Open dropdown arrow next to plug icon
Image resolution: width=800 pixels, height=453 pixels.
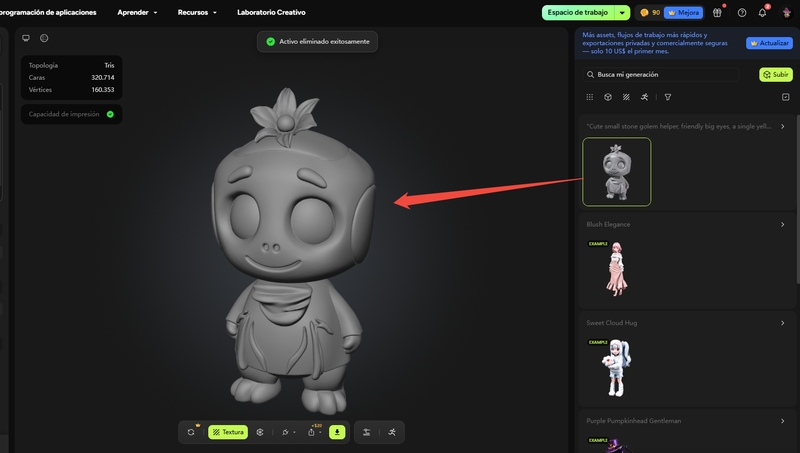coord(294,433)
